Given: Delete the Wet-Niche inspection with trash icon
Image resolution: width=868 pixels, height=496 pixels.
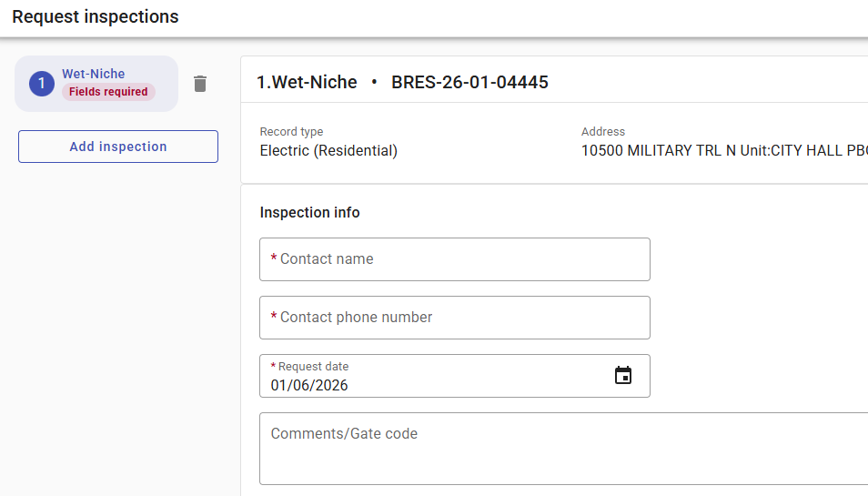Looking at the screenshot, I should coord(200,84).
